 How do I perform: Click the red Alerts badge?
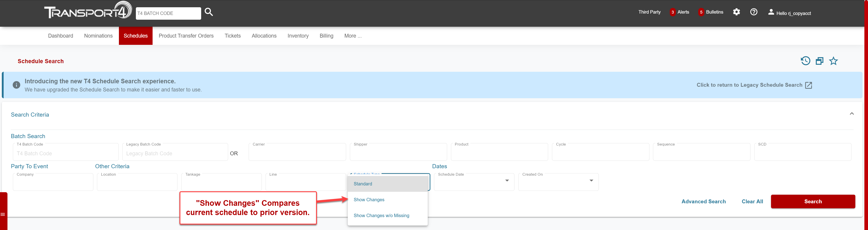pyautogui.click(x=672, y=12)
